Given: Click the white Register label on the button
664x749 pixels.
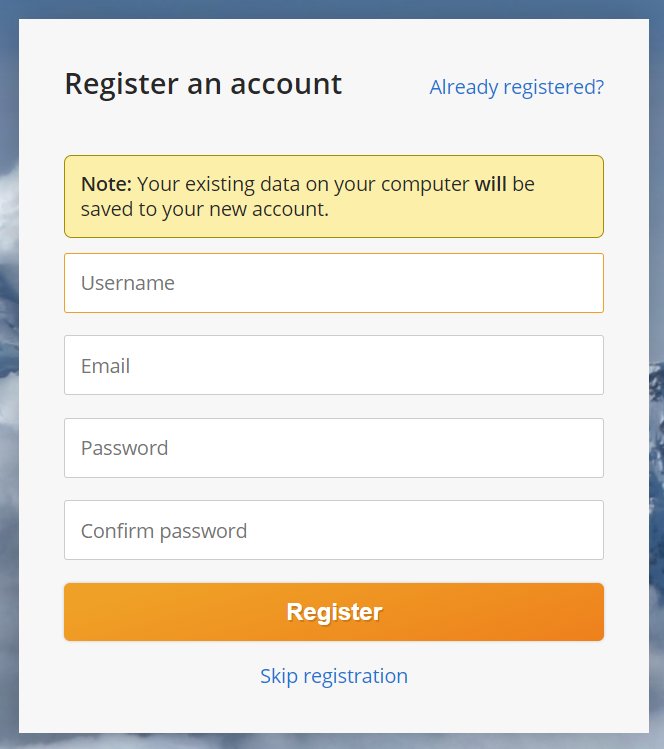Looking at the screenshot, I should pos(334,612).
